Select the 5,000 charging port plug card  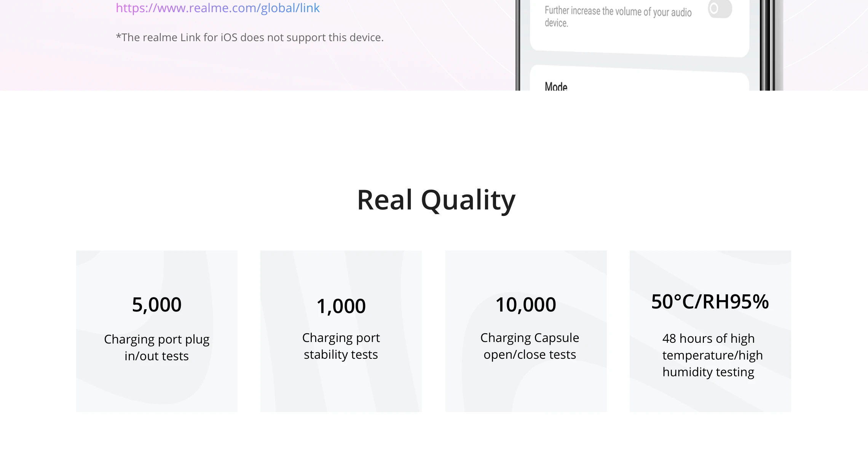coord(157,331)
